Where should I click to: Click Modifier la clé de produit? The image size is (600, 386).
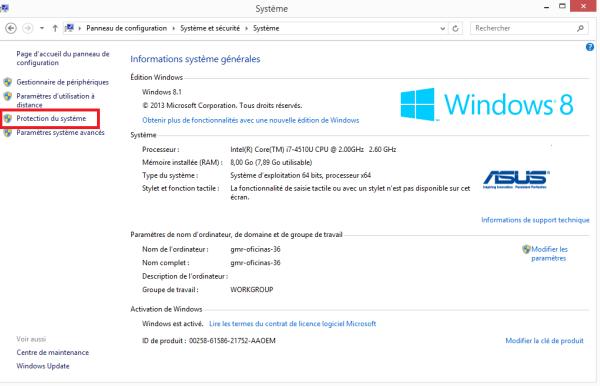point(545,340)
